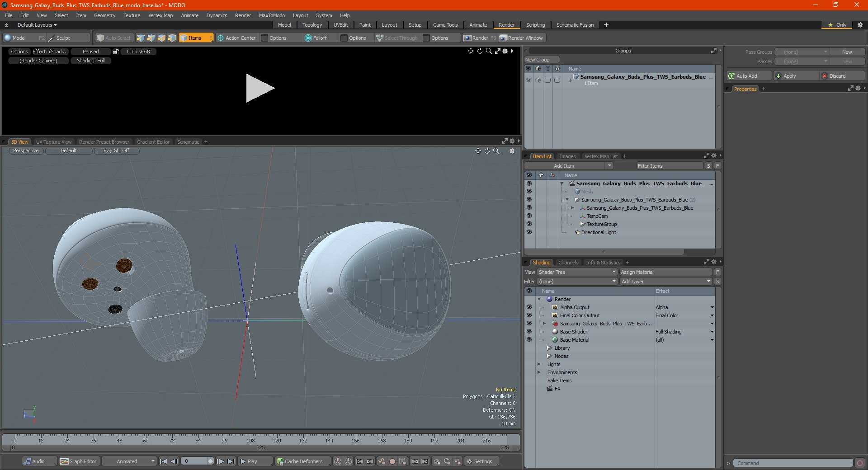Image resolution: width=868 pixels, height=470 pixels.
Task: Start the render preview play button
Action: click(x=260, y=88)
